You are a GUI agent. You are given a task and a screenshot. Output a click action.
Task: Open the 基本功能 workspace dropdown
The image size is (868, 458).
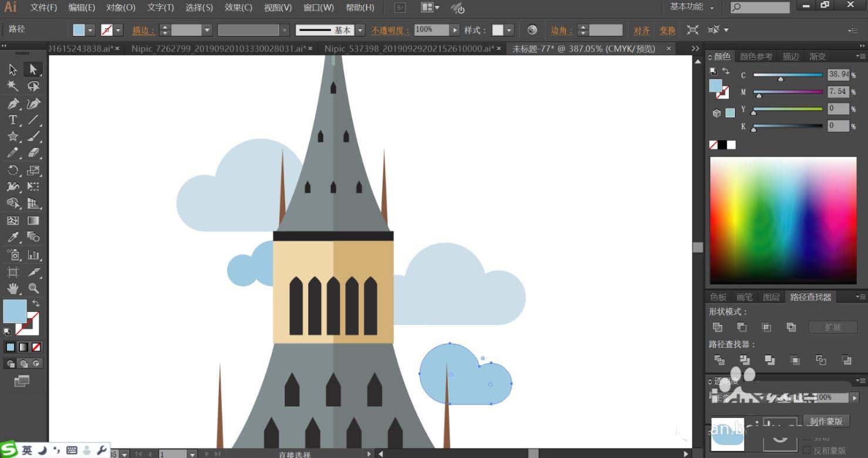click(x=691, y=7)
